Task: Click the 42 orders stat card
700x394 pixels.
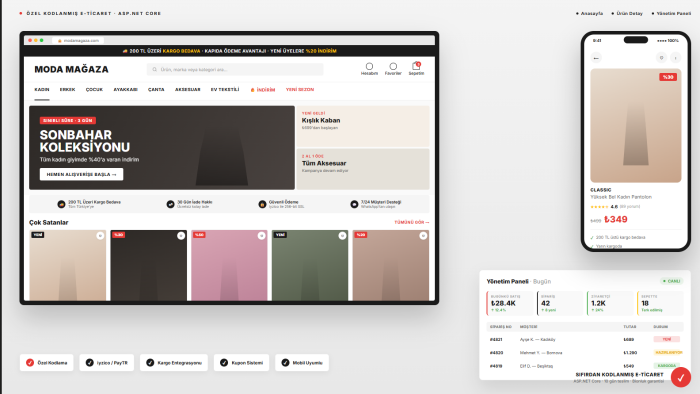Action: click(560, 303)
